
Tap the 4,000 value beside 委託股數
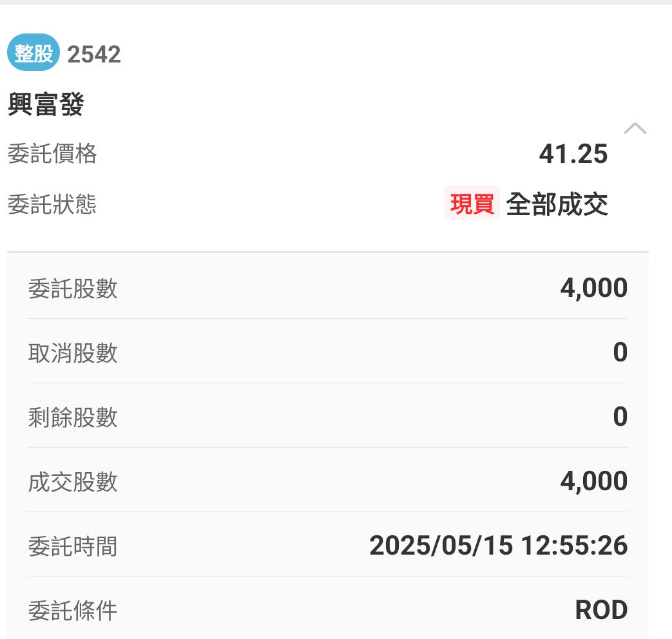pyautogui.click(x=593, y=288)
